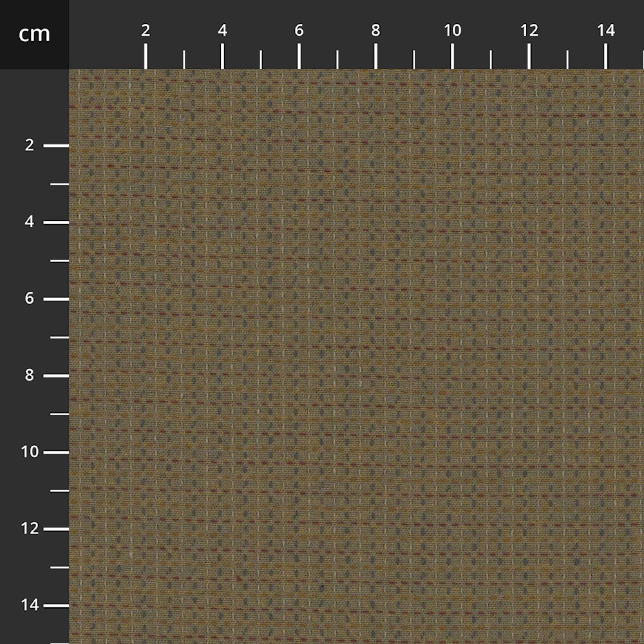The width and height of the screenshot is (644, 644).
Task: Click the 12 label on the top ruler
Action: [529, 30]
